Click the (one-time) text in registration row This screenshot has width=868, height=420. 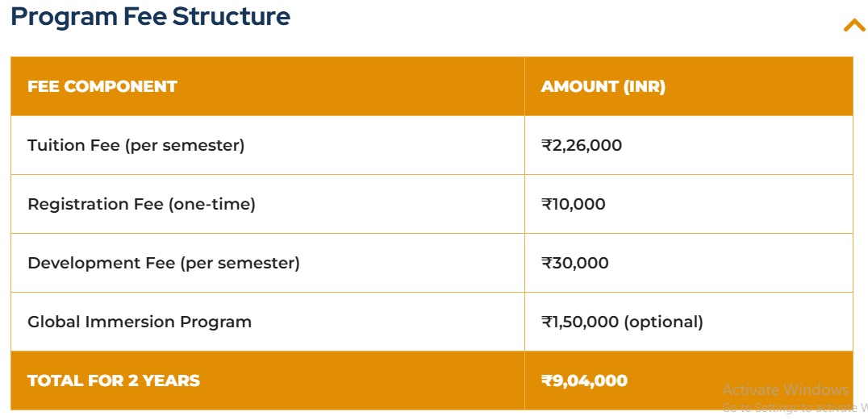211,205
